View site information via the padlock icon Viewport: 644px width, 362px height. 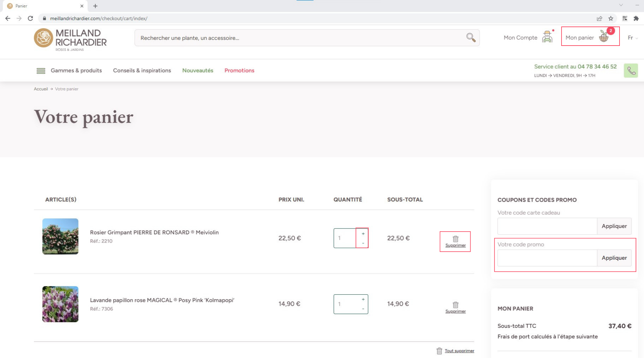(x=44, y=18)
